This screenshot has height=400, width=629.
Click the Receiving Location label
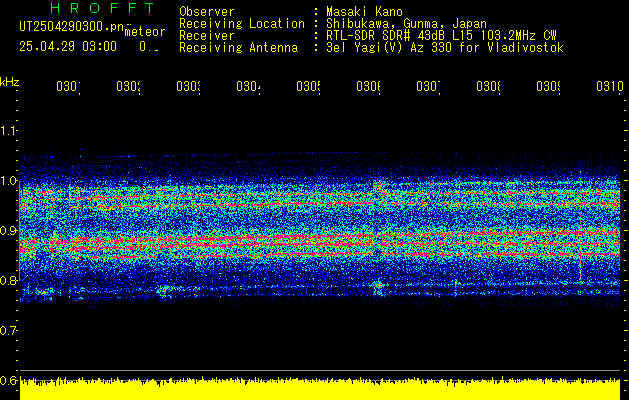(242, 24)
